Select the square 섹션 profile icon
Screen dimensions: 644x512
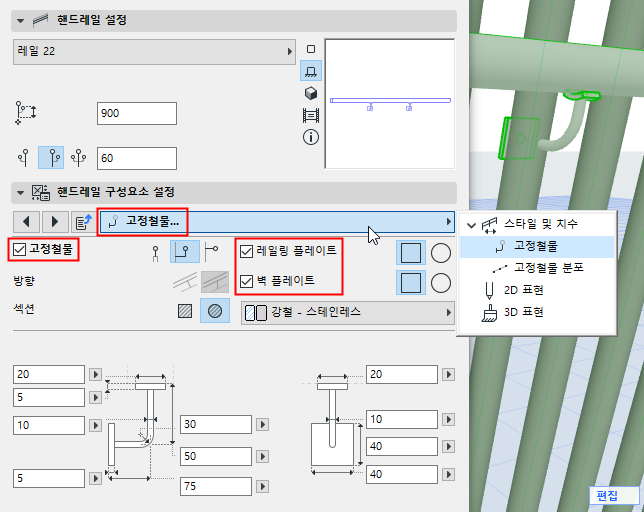(x=185, y=311)
